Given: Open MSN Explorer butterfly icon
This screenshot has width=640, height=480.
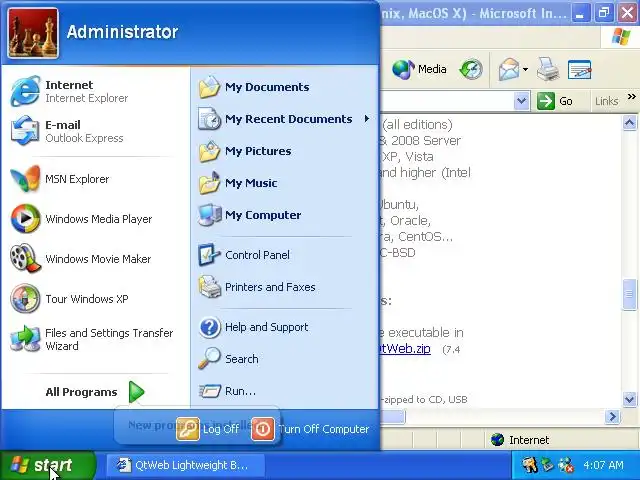Looking at the screenshot, I should pos(25,179).
